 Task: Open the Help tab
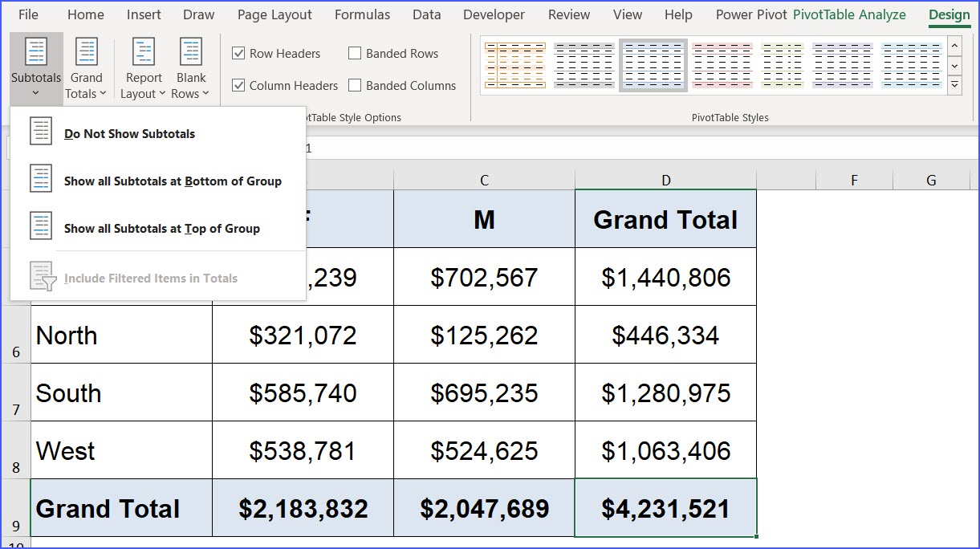coord(678,14)
